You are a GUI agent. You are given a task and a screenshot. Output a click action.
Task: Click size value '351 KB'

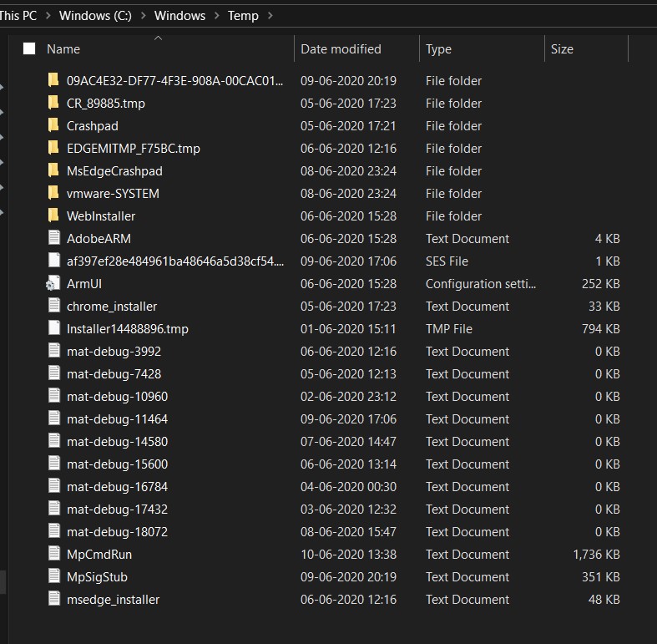(601, 577)
